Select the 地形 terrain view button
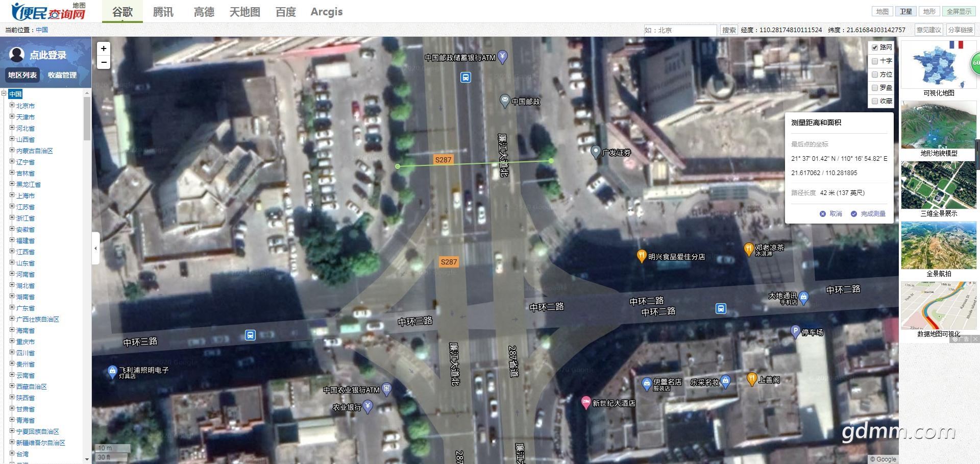Screen dimensions: 980x464 (x=929, y=11)
